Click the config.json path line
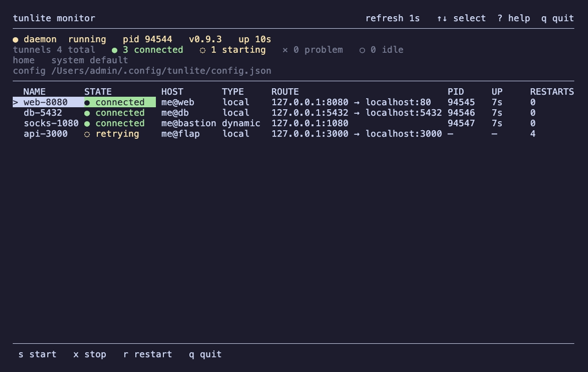This screenshot has width=588, height=372. point(142,71)
